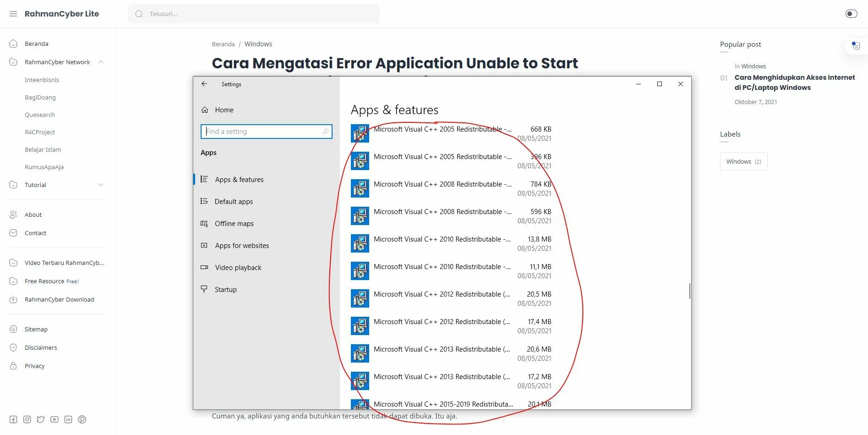Open Instagram social icon
This screenshot has height=435, width=868.
click(27, 419)
